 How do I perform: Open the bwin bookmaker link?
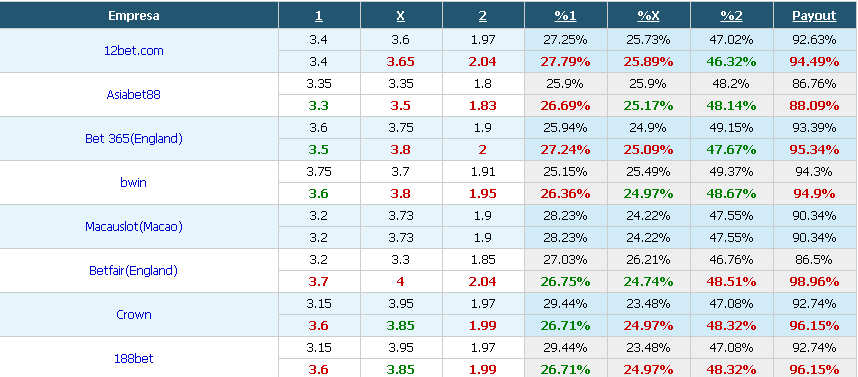134,183
